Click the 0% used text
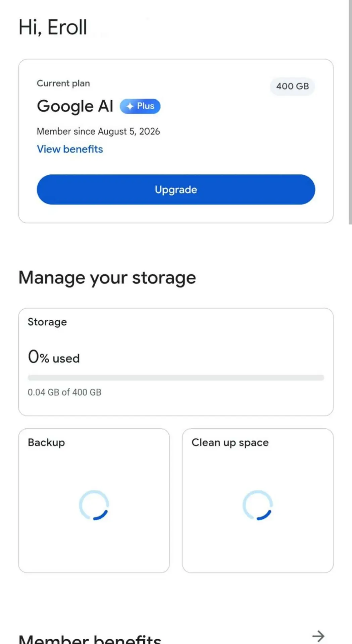Screen dimensions: 352x644 pos(54,357)
